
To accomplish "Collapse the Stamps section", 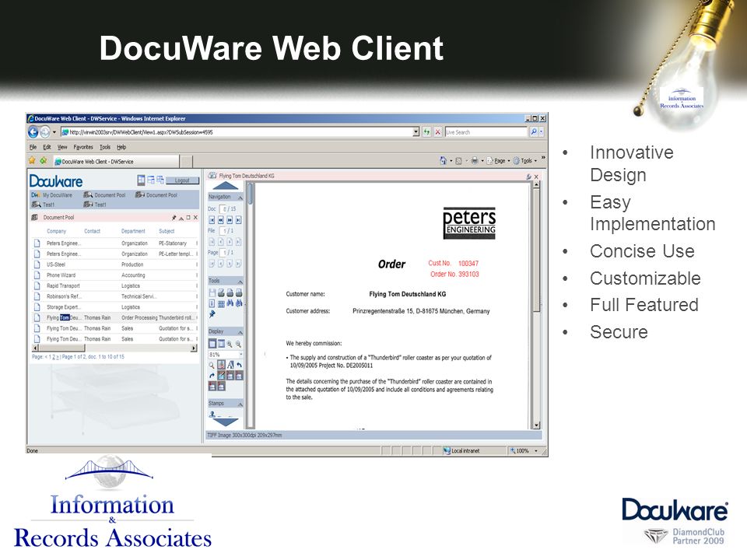I will [x=240, y=404].
